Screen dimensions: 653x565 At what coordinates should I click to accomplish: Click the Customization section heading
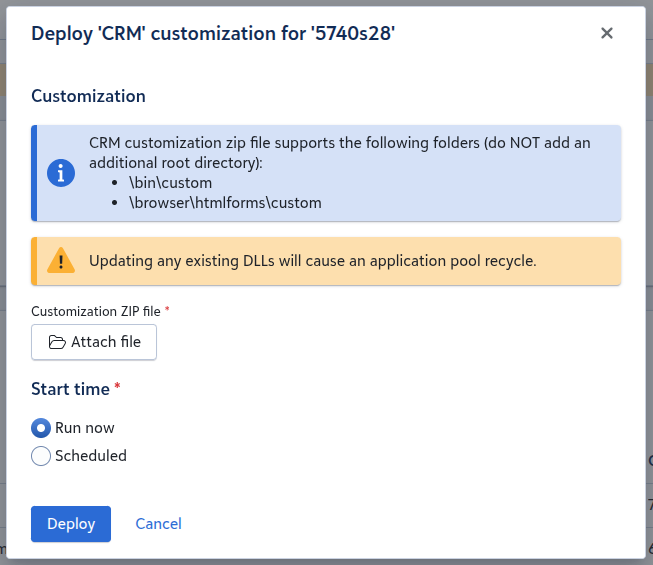(x=88, y=96)
